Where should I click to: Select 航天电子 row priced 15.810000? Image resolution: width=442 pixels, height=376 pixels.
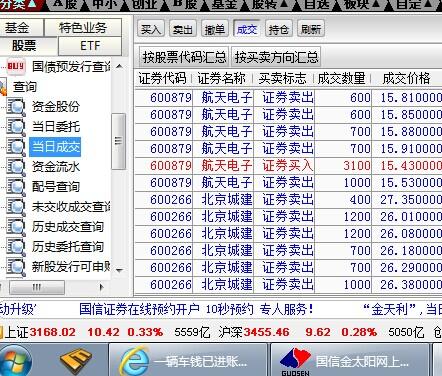coord(289,97)
